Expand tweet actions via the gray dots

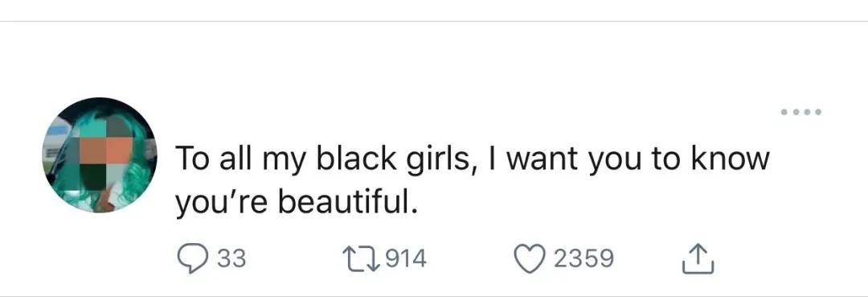[800, 112]
